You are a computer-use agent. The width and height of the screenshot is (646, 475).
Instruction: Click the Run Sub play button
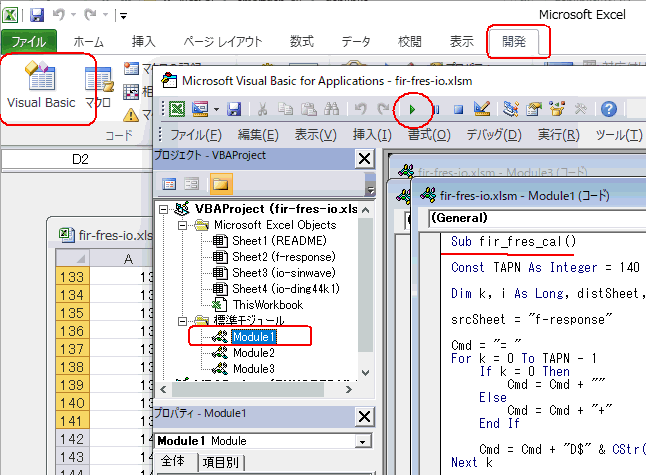pyautogui.click(x=412, y=110)
